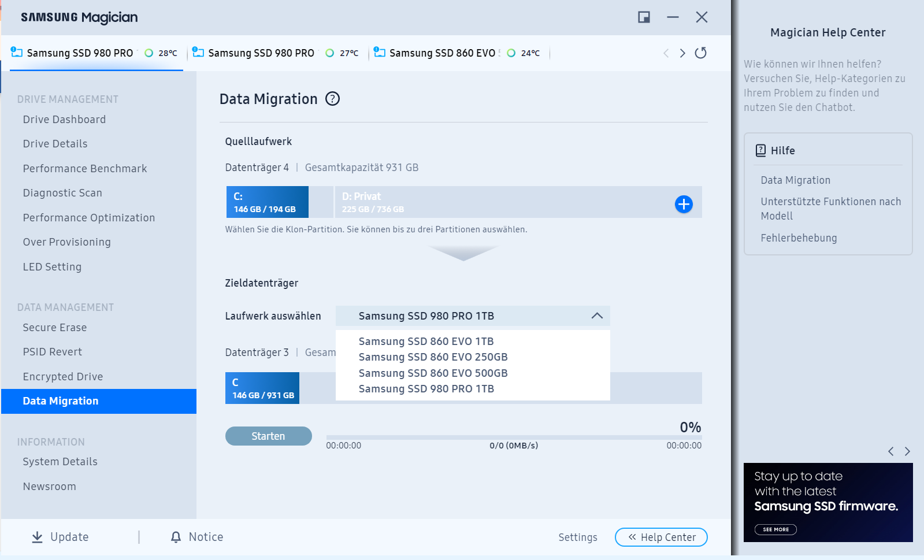Open Newsroom page

[49, 487]
